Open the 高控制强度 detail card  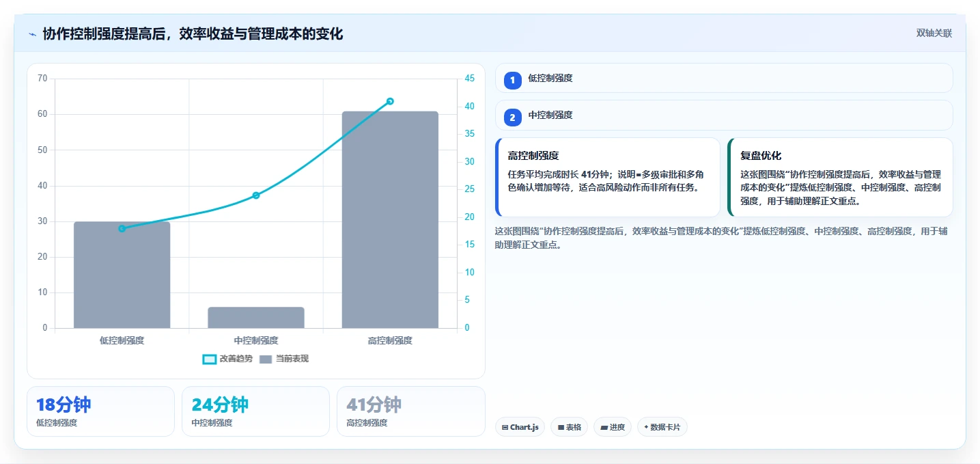[608, 177]
